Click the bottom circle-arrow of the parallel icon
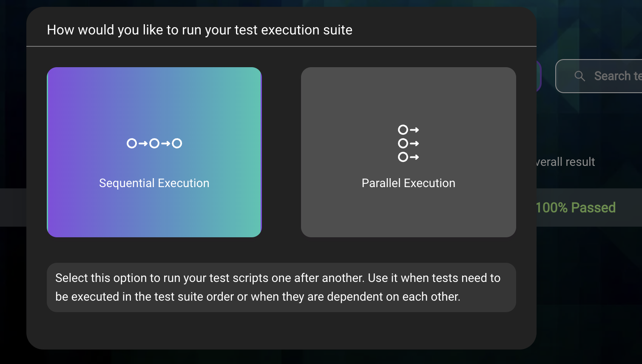This screenshot has width=642, height=364. [408, 157]
